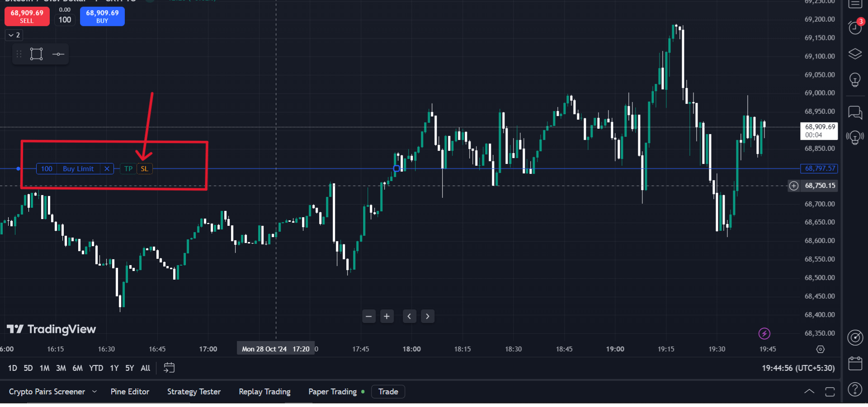This screenshot has height=407, width=868.
Task: Toggle the TP take profit on order
Action: (128, 169)
